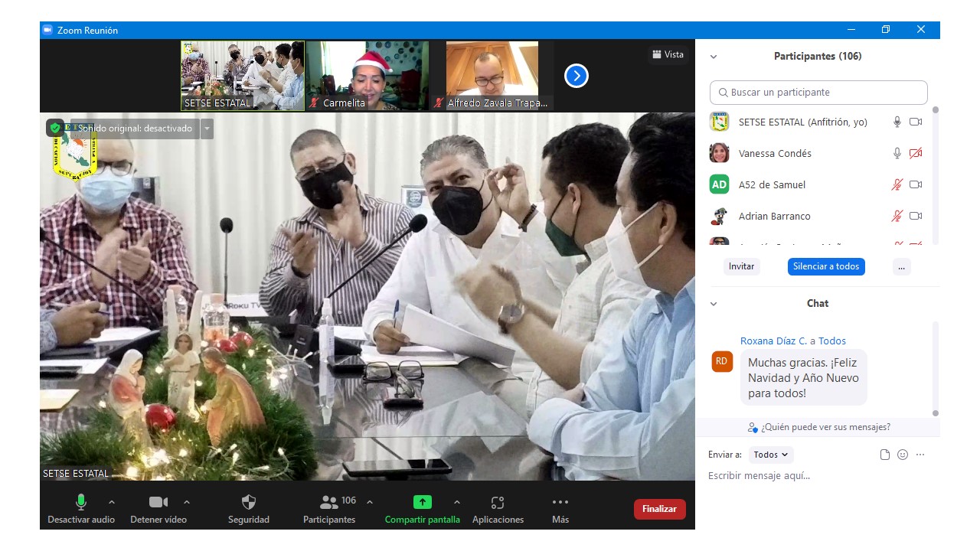
Task: Click chat panel scrollbar
Action: (935, 369)
